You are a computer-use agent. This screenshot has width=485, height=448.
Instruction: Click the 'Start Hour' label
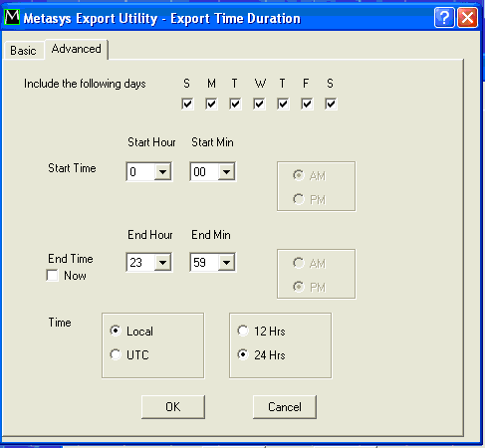tap(151, 142)
